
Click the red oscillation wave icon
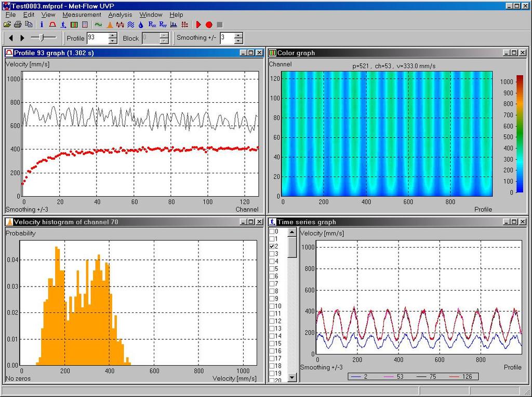click(x=120, y=25)
